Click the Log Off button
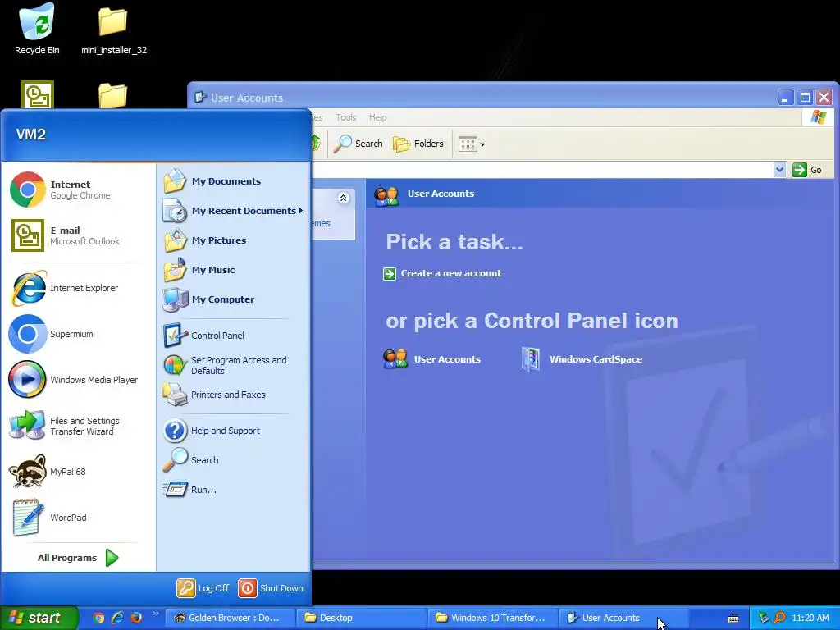 pos(203,588)
